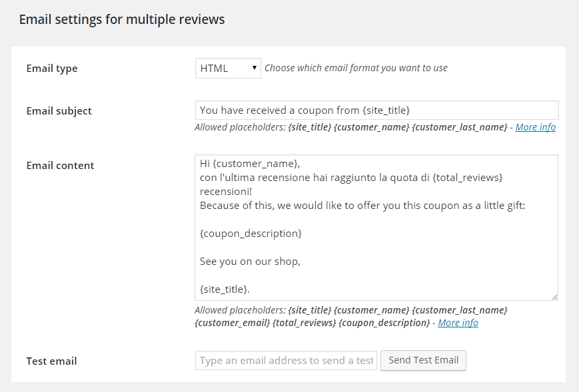579x392 pixels.
Task: Open More info link below Email content
Action: pyautogui.click(x=458, y=323)
